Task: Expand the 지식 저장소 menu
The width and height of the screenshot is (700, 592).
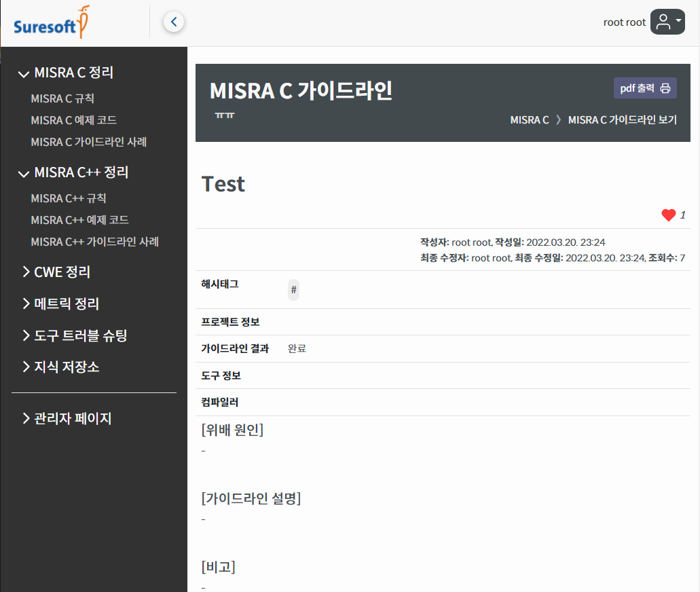Action: (60, 367)
